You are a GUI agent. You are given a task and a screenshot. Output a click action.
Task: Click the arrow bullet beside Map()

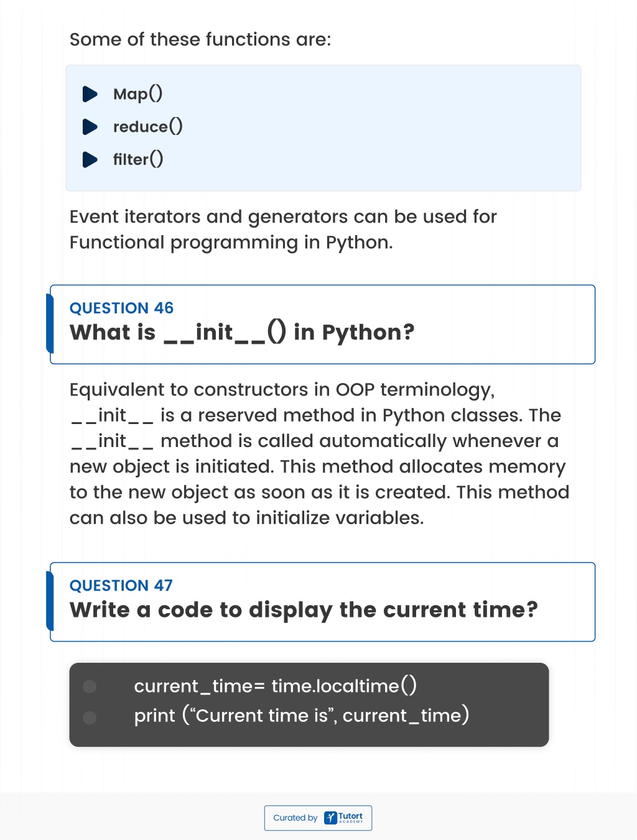point(90,94)
